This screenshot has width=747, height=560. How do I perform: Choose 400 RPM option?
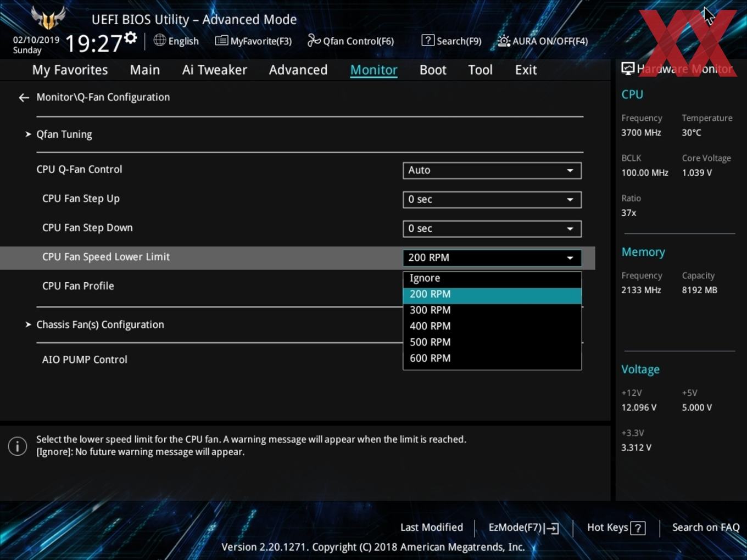tap(492, 326)
